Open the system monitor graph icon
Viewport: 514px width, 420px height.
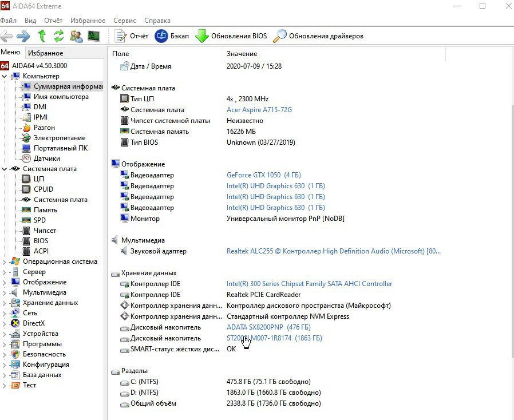click(94, 36)
